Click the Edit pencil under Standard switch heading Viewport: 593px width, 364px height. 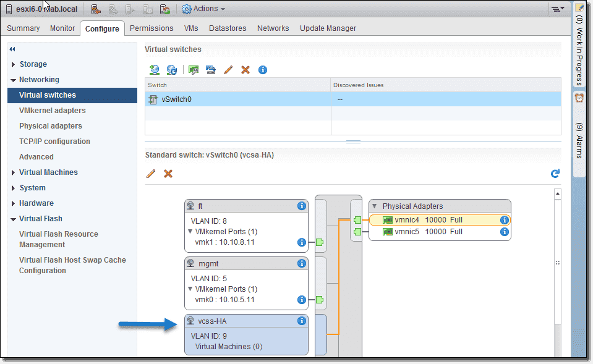151,174
